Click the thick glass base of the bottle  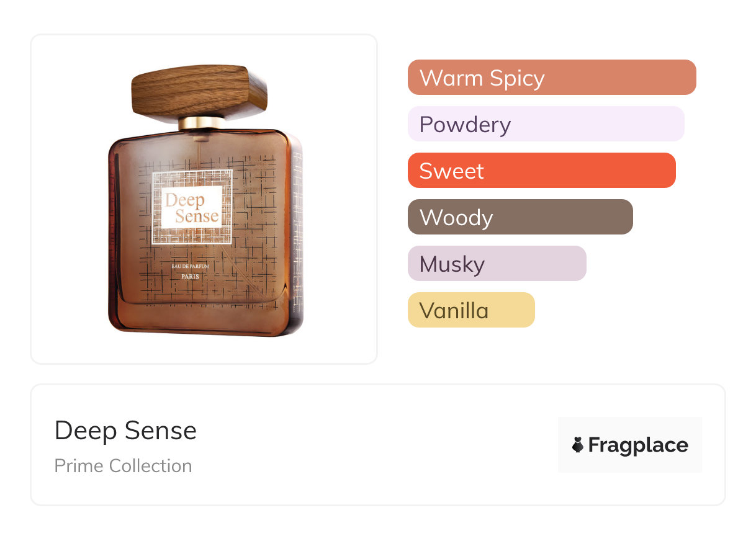(x=199, y=318)
